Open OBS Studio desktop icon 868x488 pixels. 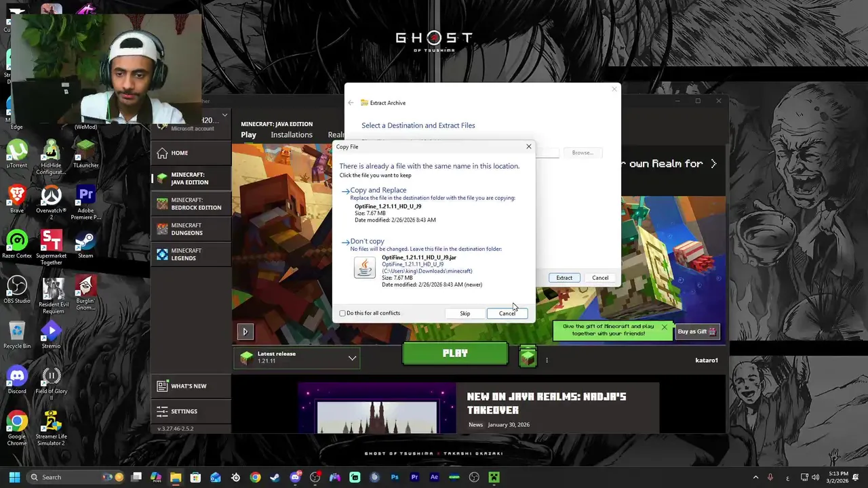17,289
